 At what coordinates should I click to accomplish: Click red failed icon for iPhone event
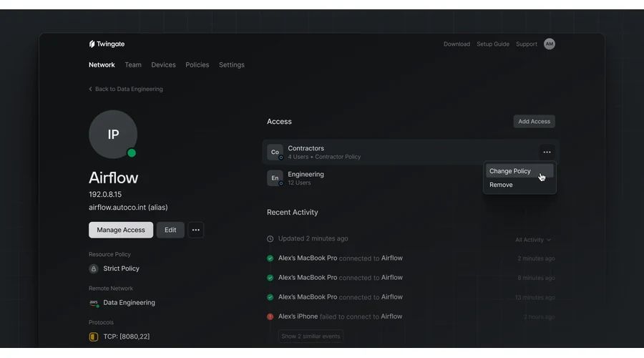click(270, 316)
